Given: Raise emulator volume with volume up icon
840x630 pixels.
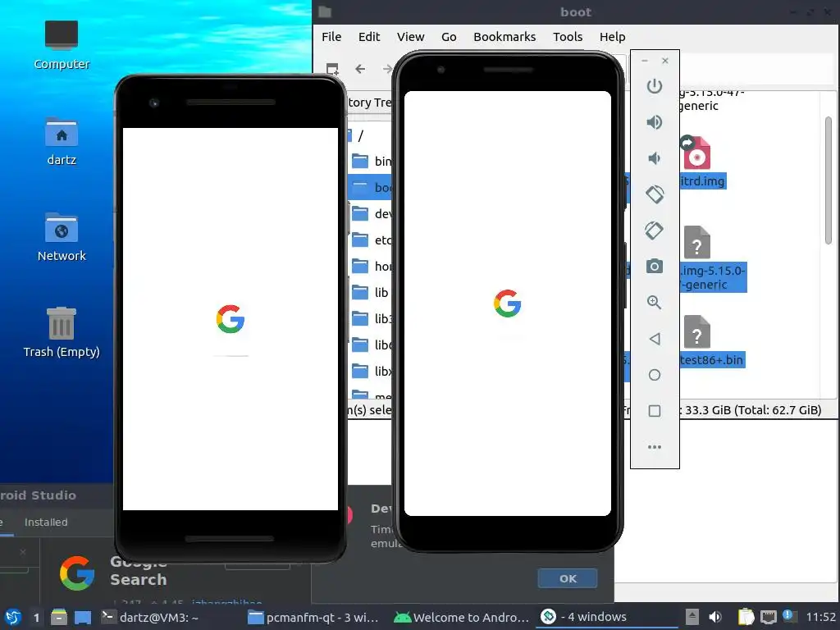Looking at the screenshot, I should [x=654, y=122].
